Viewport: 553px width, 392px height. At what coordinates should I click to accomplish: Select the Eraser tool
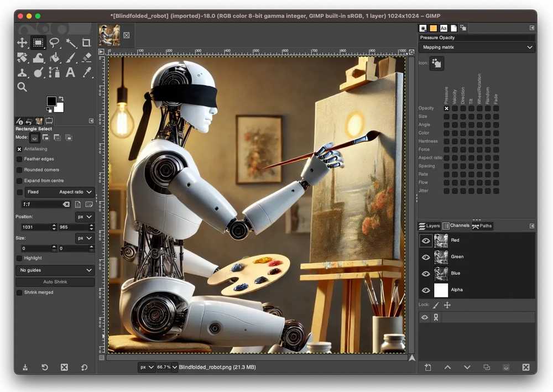coord(86,58)
